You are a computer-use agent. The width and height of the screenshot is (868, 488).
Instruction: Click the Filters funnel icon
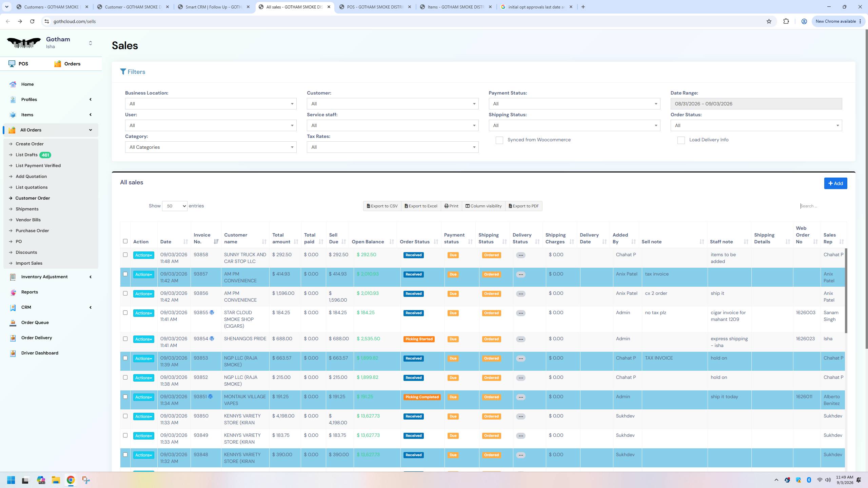click(x=123, y=72)
